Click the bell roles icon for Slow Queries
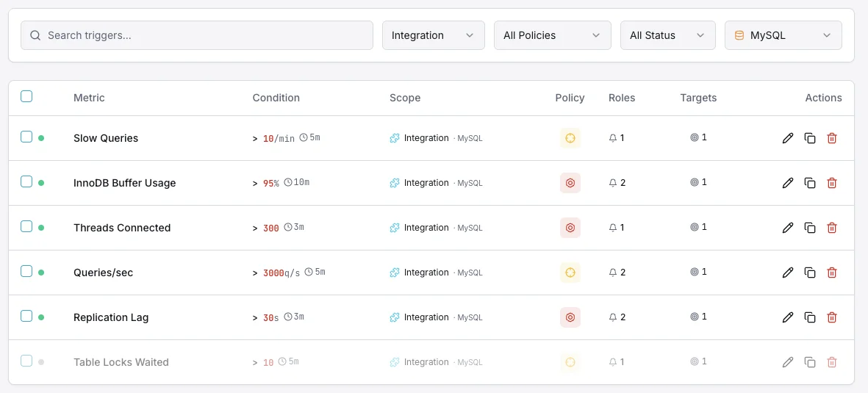The height and width of the screenshot is (393, 868). pyautogui.click(x=613, y=138)
